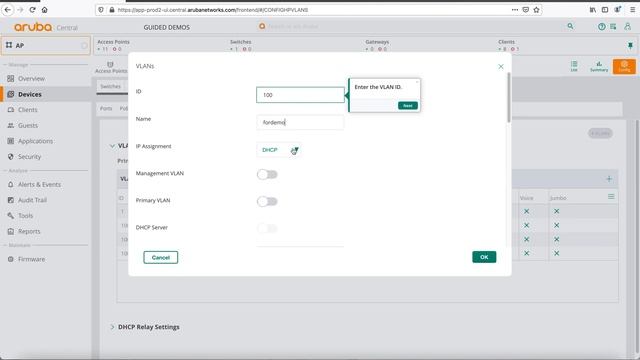This screenshot has width=640, height=360.
Task: Open the notifications list icon in header
Action: pos(613,27)
